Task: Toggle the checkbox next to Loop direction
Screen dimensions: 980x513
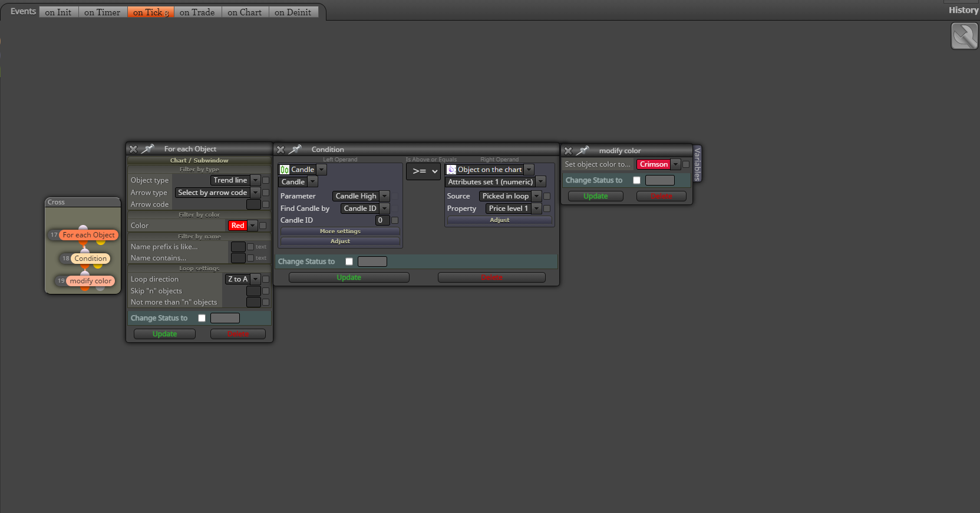Action: click(266, 279)
